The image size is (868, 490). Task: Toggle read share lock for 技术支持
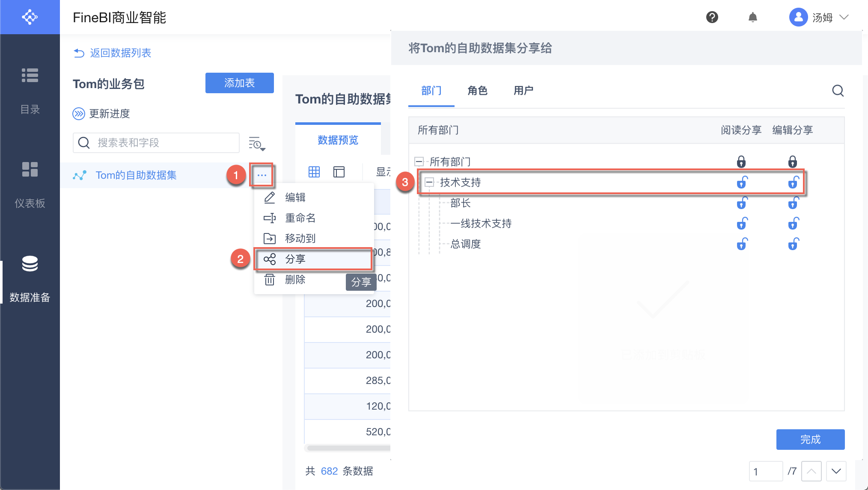(x=742, y=183)
